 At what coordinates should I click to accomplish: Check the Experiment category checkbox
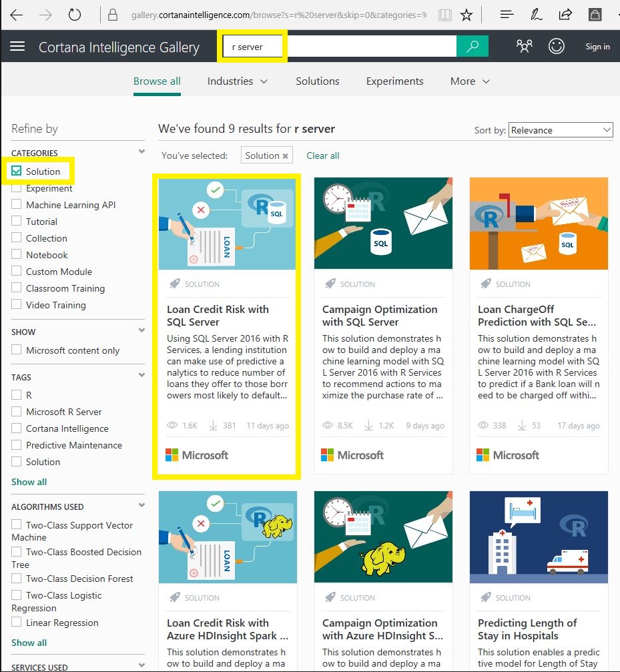16,188
